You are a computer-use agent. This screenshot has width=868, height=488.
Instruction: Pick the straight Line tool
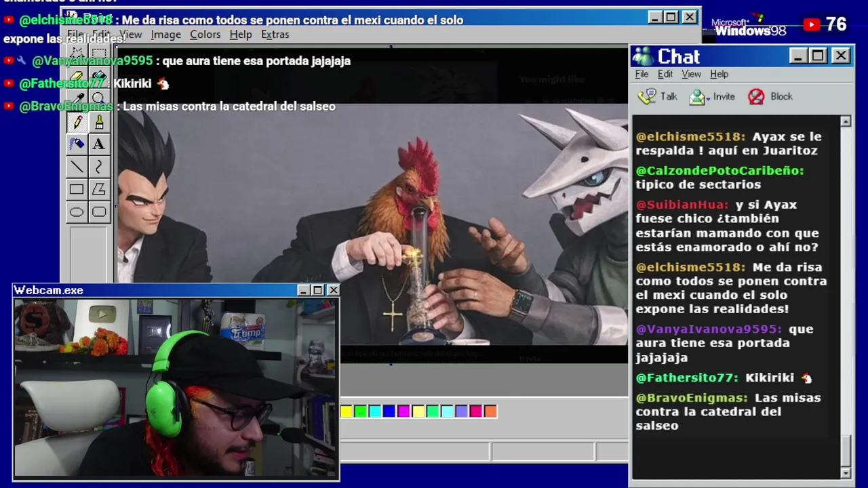click(x=77, y=167)
